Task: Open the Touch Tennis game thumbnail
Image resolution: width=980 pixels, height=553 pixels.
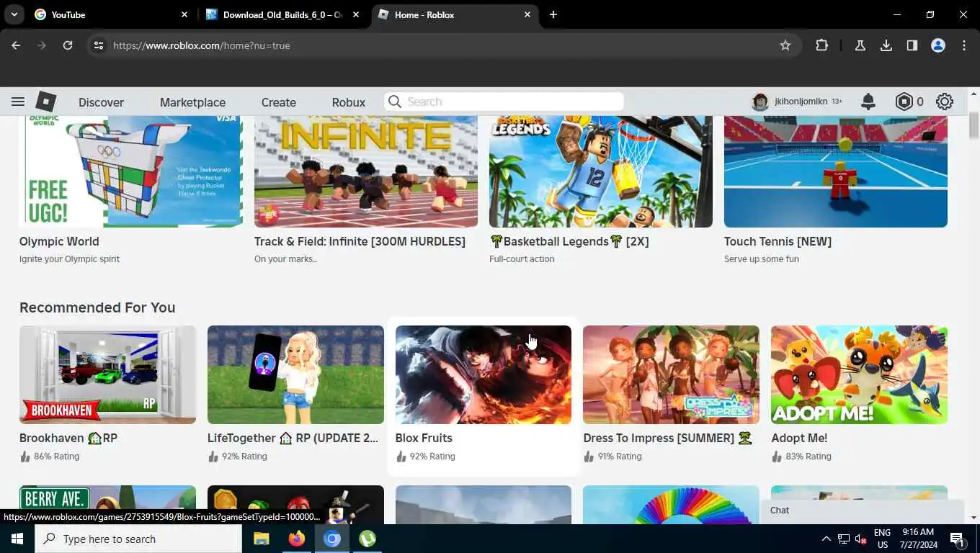Action: pos(836,171)
